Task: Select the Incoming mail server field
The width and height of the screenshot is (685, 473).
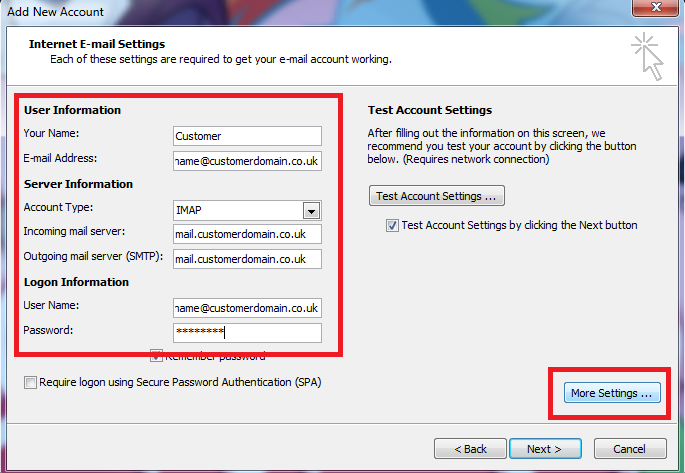Action: [x=246, y=234]
